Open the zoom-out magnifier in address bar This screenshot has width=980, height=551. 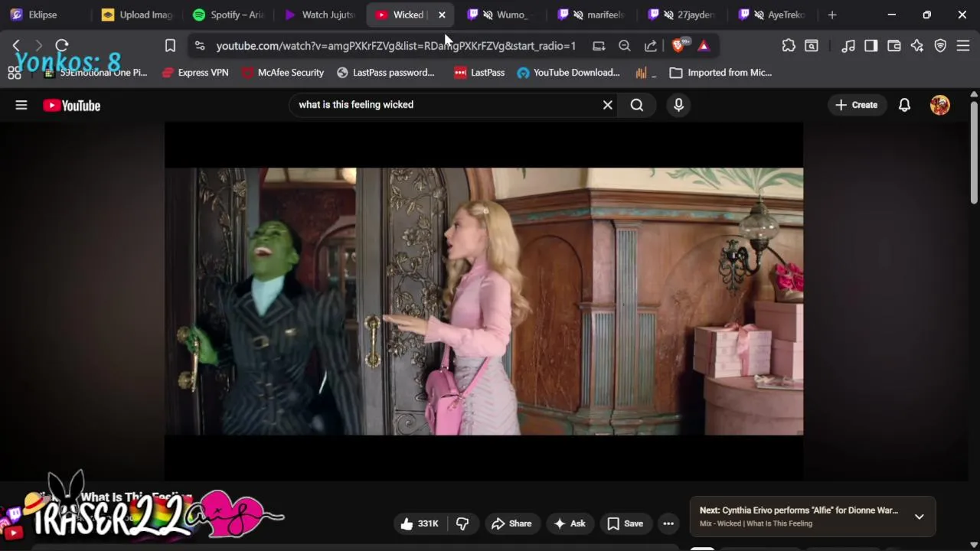[x=625, y=46]
